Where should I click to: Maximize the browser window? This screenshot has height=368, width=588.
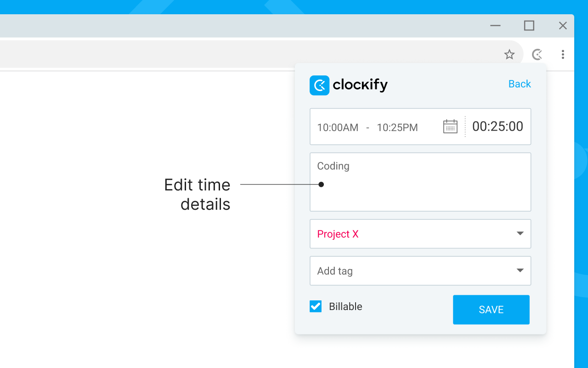coord(529,26)
